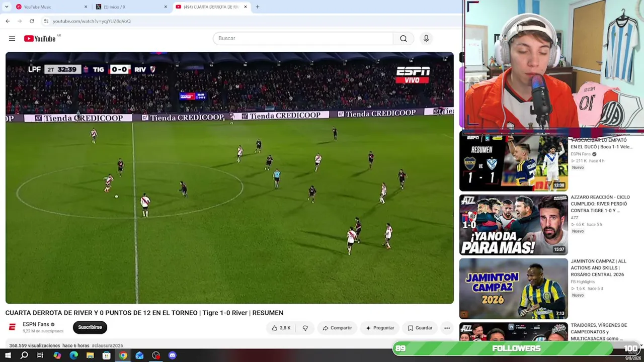Open Discord from the taskbar
This screenshot has width=644, height=362.
[173, 355]
